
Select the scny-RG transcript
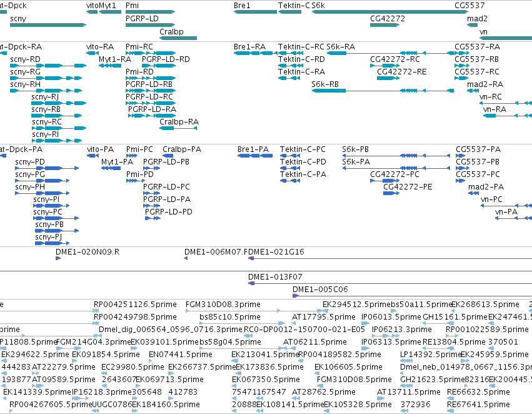pos(46,78)
